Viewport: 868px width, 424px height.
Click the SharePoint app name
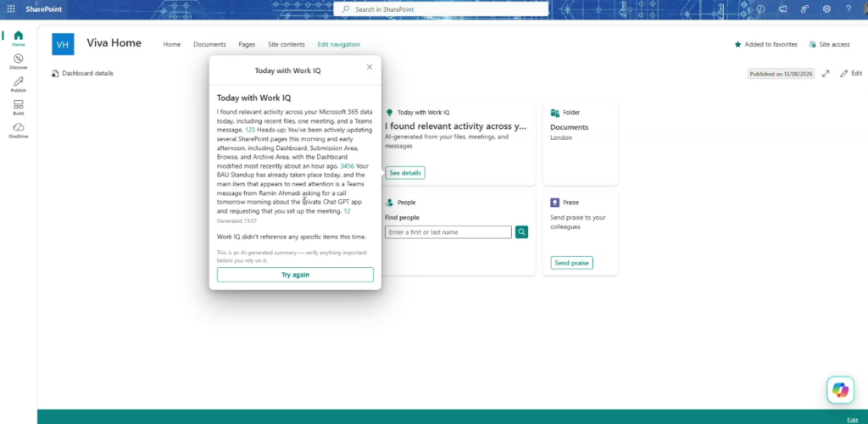pos(44,9)
